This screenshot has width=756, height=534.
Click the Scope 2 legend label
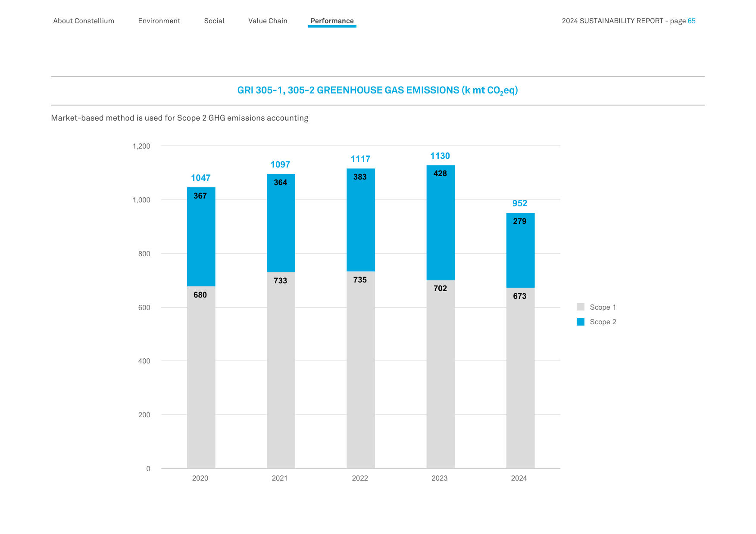(x=603, y=322)
